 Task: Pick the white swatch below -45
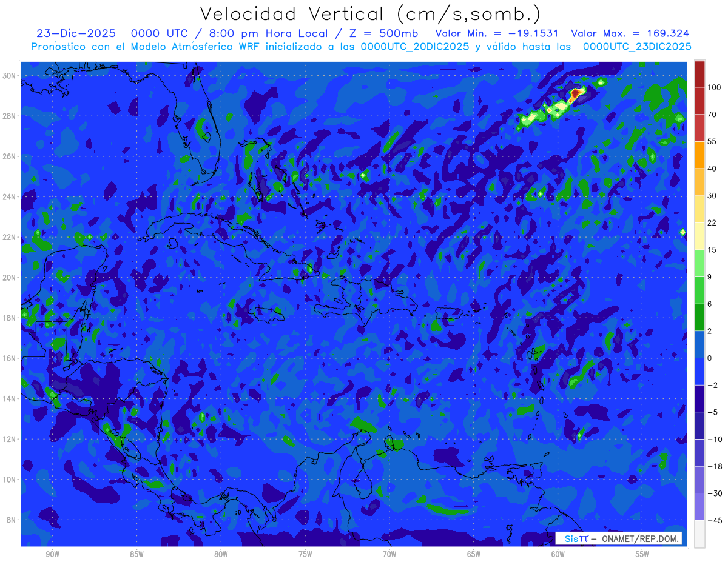click(x=699, y=534)
